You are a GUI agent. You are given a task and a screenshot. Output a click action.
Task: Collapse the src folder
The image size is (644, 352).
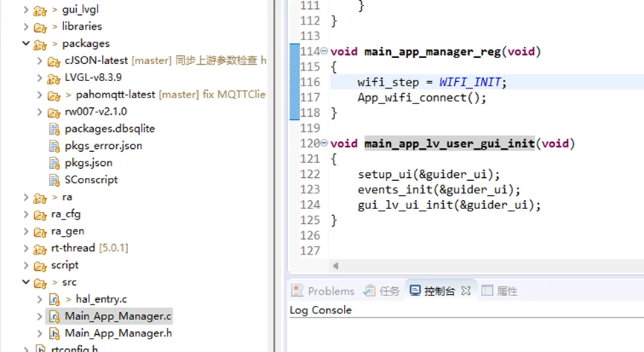tap(26, 282)
